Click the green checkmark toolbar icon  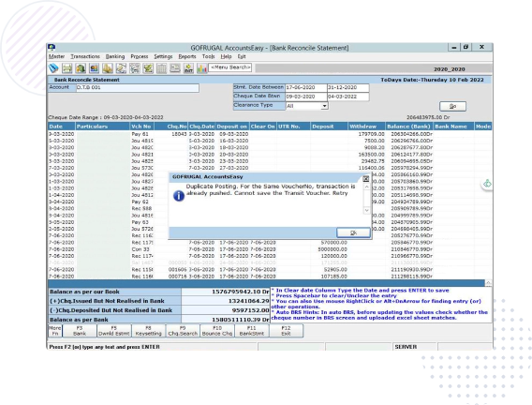click(x=148, y=68)
